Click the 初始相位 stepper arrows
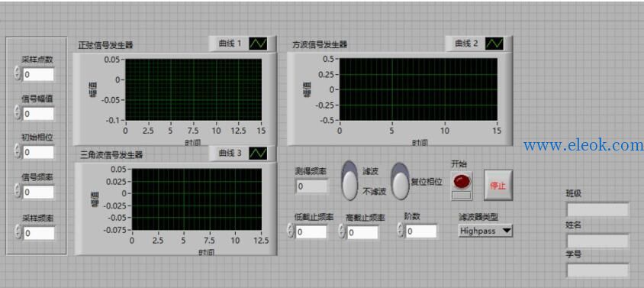The width and height of the screenshot is (644, 288). (x=18, y=151)
